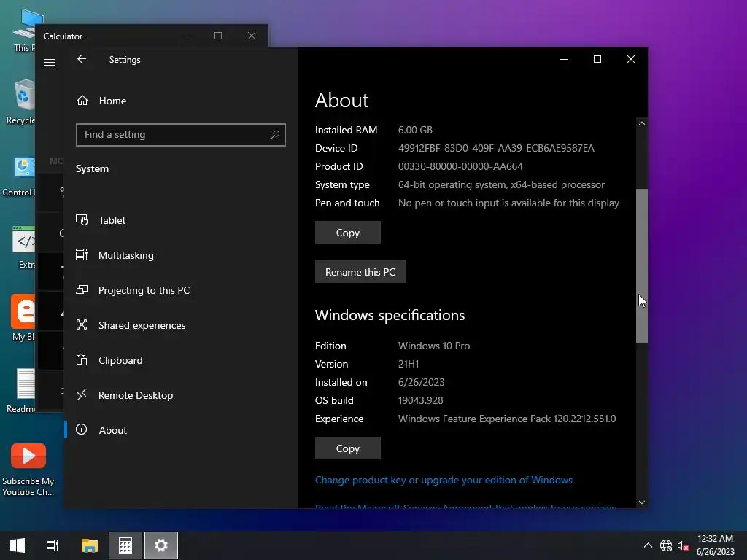Select the Readme desktop file icon

coord(21,391)
